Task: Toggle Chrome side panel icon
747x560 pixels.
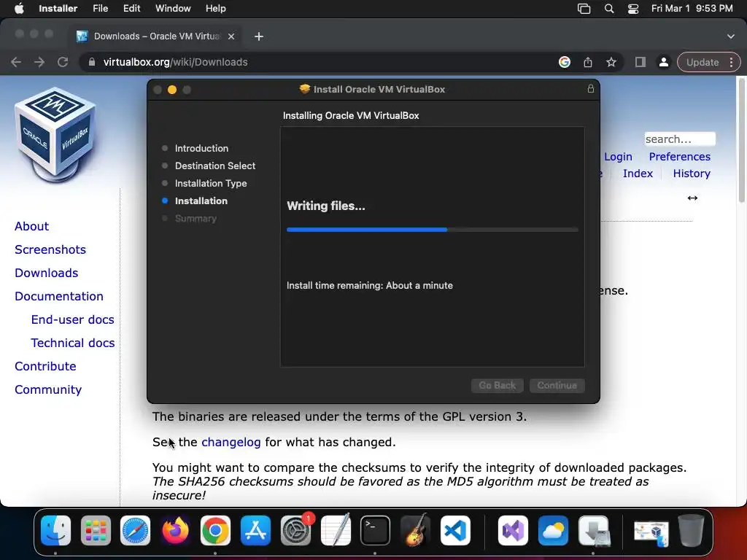Action: [x=640, y=62]
